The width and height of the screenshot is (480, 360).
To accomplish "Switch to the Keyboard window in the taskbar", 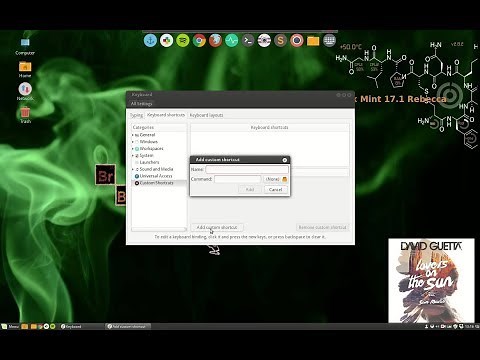I will [x=82, y=326].
